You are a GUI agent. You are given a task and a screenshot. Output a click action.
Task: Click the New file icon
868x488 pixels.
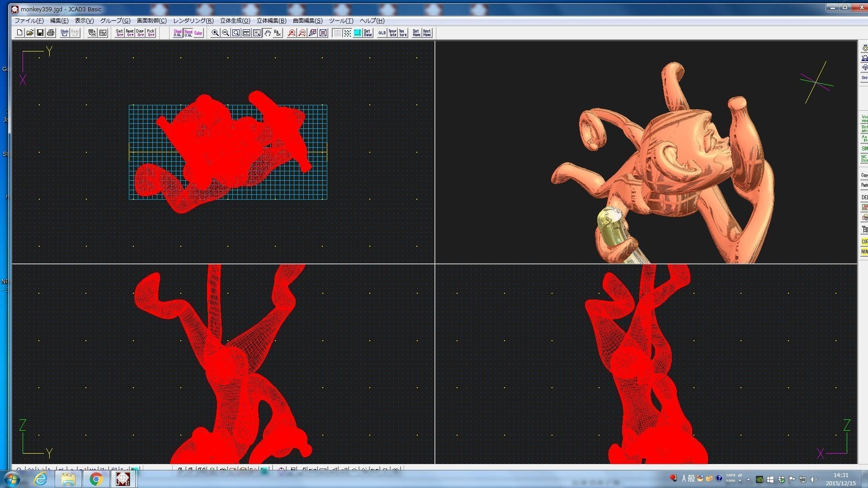click(x=19, y=33)
